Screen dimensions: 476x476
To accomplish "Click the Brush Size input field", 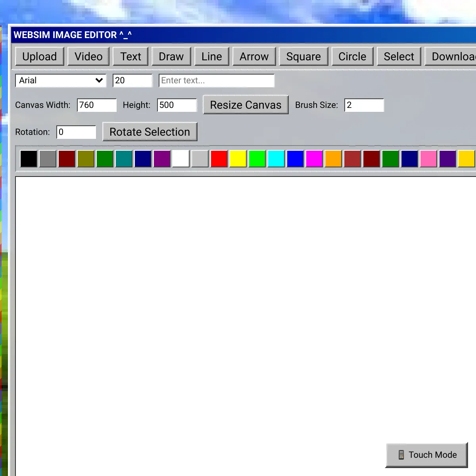I will 364,105.
